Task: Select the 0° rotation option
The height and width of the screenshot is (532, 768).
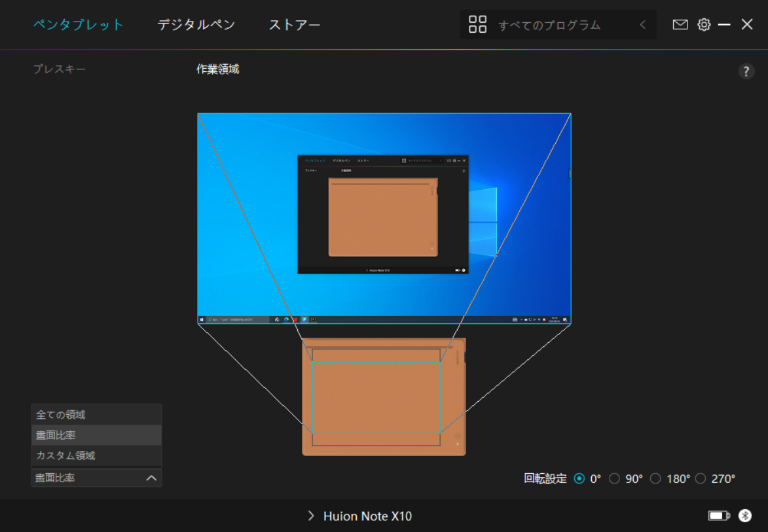Action: point(580,478)
